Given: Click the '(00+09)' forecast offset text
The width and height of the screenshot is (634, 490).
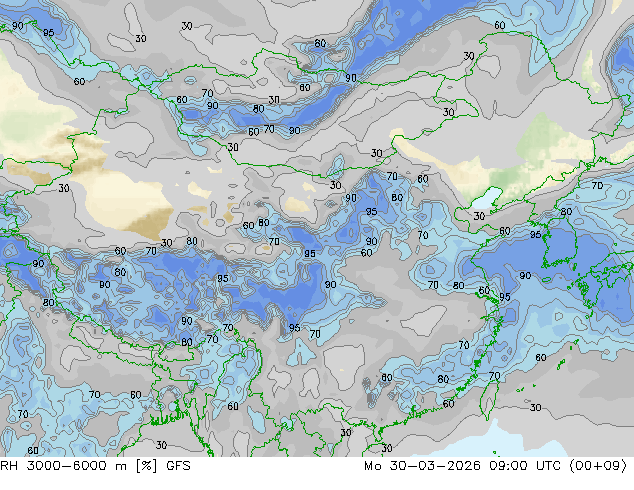Looking at the screenshot, I should (598, 466).
